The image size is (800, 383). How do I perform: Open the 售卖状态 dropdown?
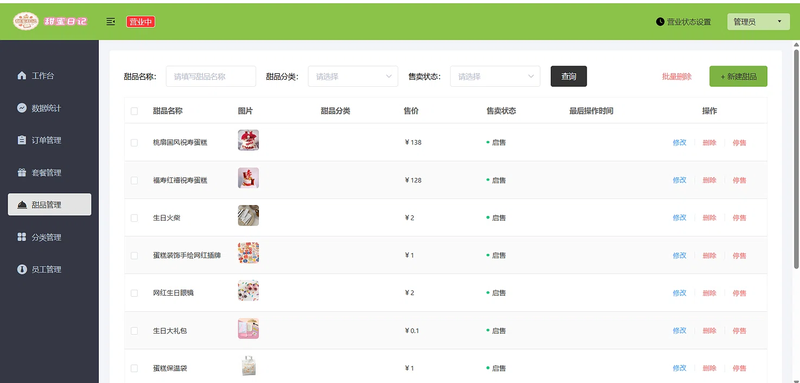(495, 76)
